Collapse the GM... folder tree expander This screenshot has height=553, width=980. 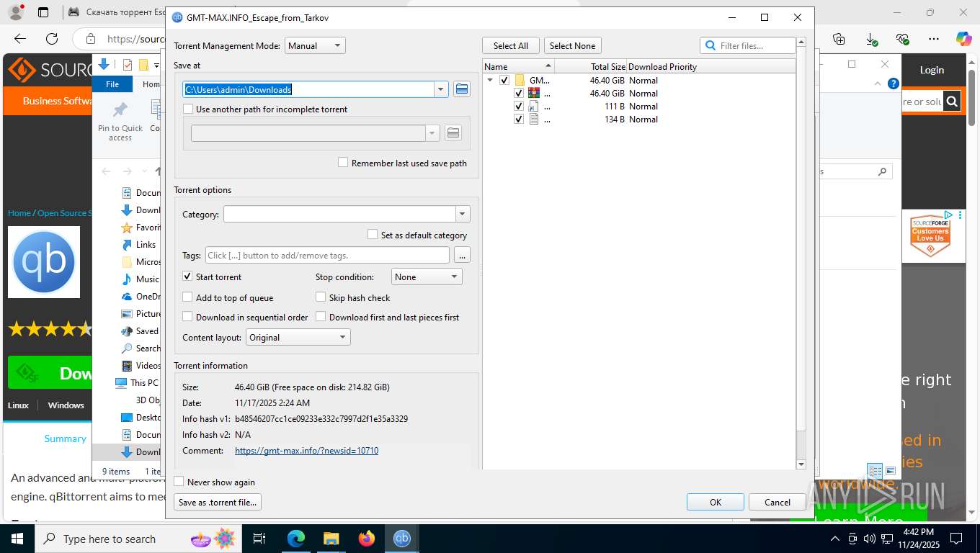(491, 81)
